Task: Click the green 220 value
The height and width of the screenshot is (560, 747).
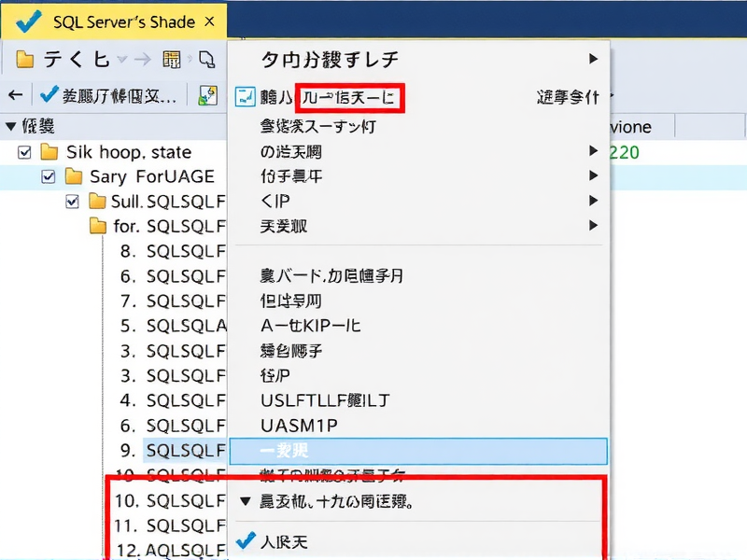Action: (x=624, y=149)
